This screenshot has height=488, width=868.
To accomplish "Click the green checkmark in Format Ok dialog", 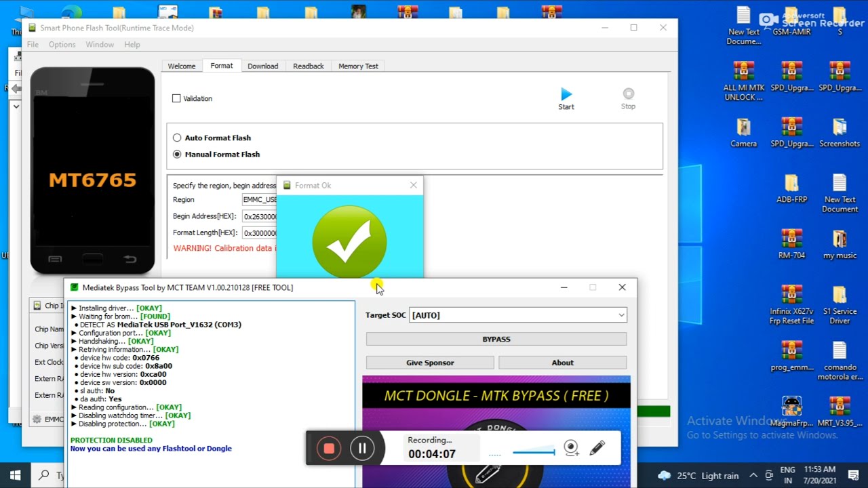I will [349, 241].
